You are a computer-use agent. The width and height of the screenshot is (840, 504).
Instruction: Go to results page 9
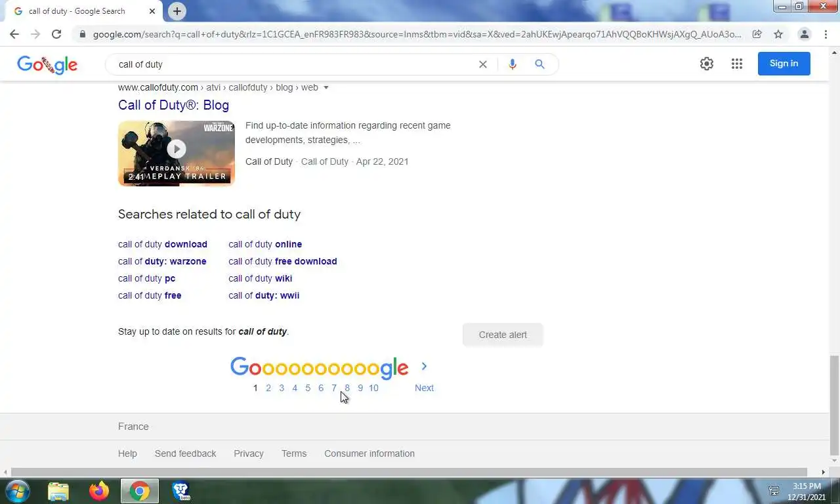point(360,388)
